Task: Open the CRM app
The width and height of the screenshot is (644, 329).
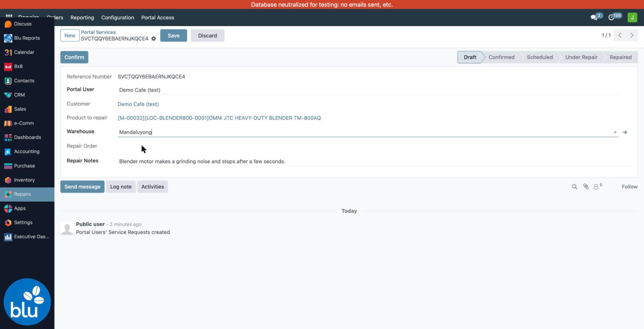Action: (x=27, y=95)
